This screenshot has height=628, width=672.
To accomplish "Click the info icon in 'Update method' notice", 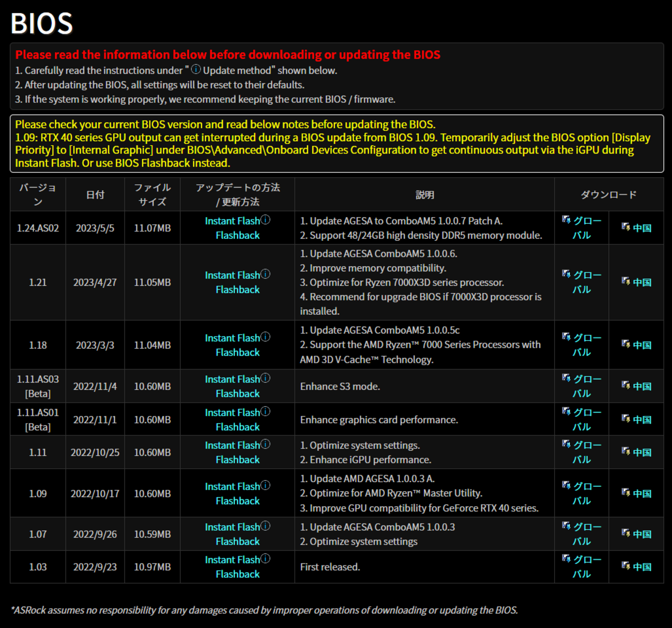I will pyautogui.click(x=196, y=69).
